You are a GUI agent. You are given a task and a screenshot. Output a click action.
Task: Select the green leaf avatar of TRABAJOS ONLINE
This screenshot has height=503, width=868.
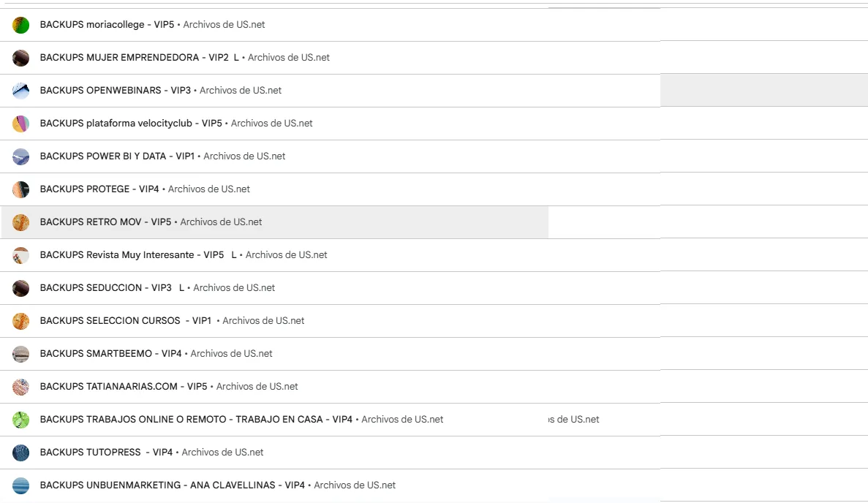[x=21, y=420]
